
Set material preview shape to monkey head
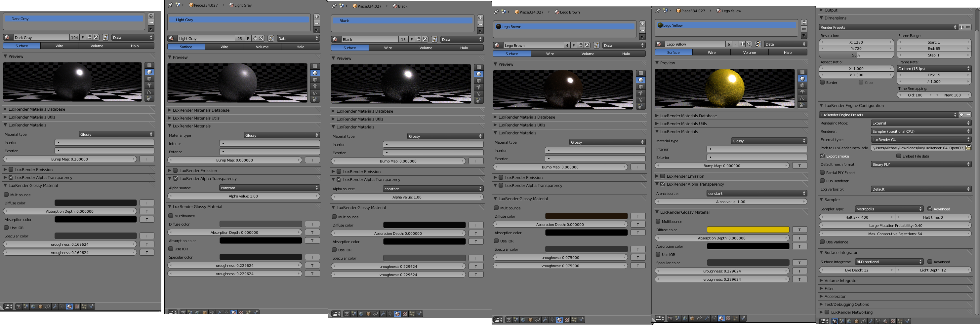click(x=149, y=85)
